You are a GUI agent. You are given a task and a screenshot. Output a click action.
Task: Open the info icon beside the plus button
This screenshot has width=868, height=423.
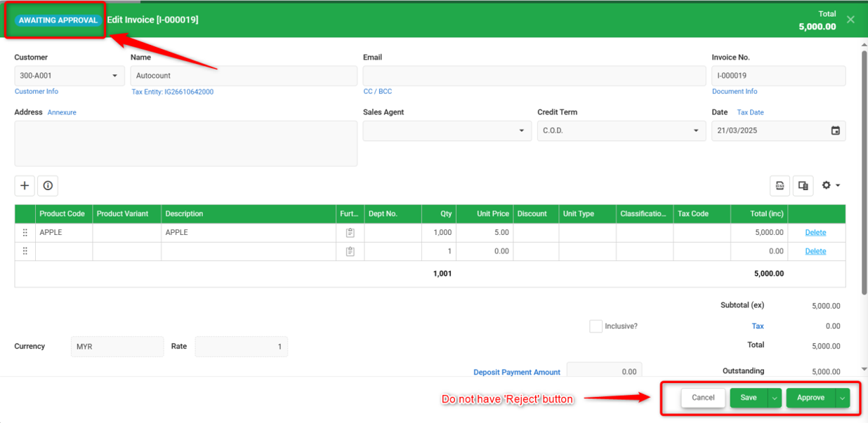(x=48, y=185)
